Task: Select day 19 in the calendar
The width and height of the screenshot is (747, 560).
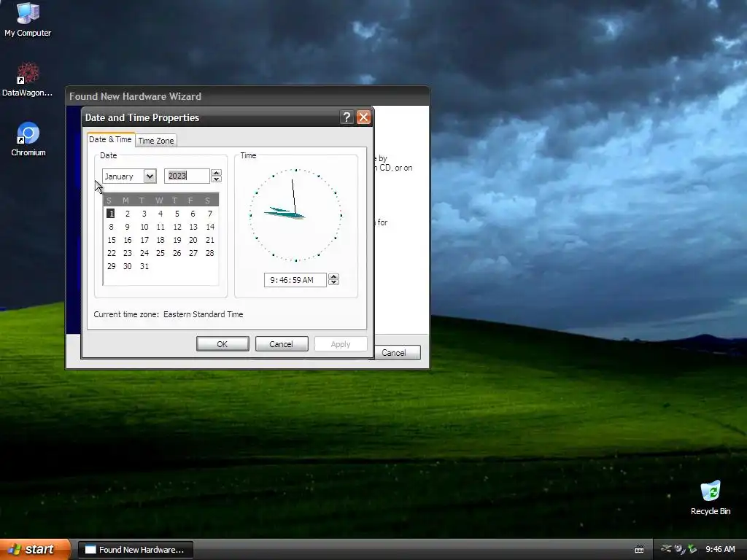Action: click(177, 240)
